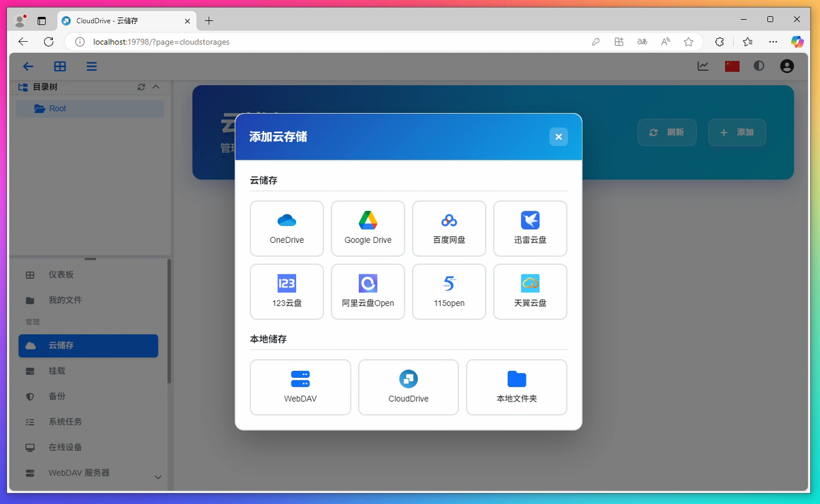Switch to the 系统任务 page
The image size is (820, 504).
pyautogui.click(x=65, y=422)
